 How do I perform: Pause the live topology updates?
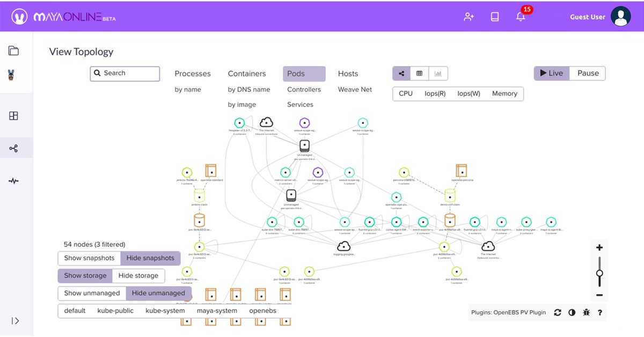point(588,73)
